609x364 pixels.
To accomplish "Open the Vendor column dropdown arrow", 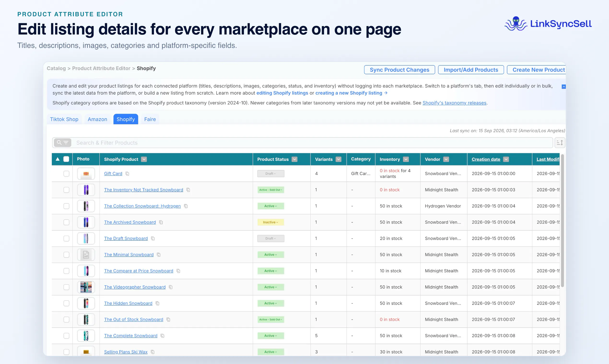I will [x=446, y=159].
